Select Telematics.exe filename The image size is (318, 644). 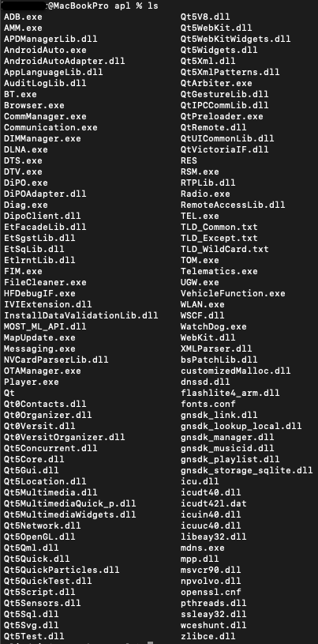click(x=219, y=272)
